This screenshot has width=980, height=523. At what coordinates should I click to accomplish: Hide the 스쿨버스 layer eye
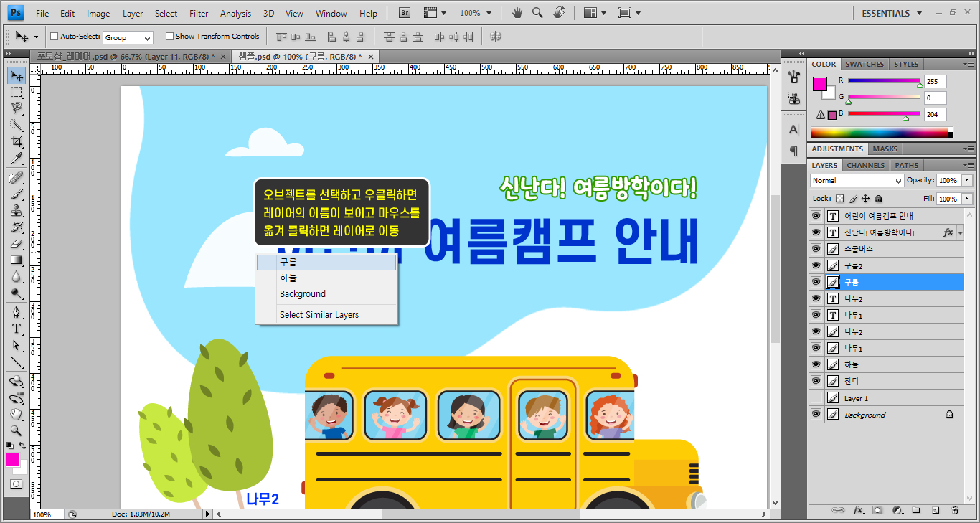[816, 249]
